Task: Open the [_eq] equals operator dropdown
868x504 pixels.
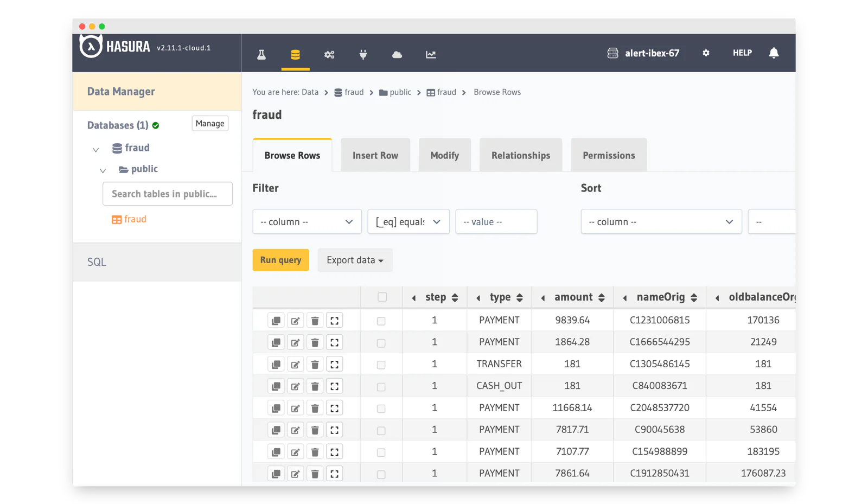Action: click(409, 221)
